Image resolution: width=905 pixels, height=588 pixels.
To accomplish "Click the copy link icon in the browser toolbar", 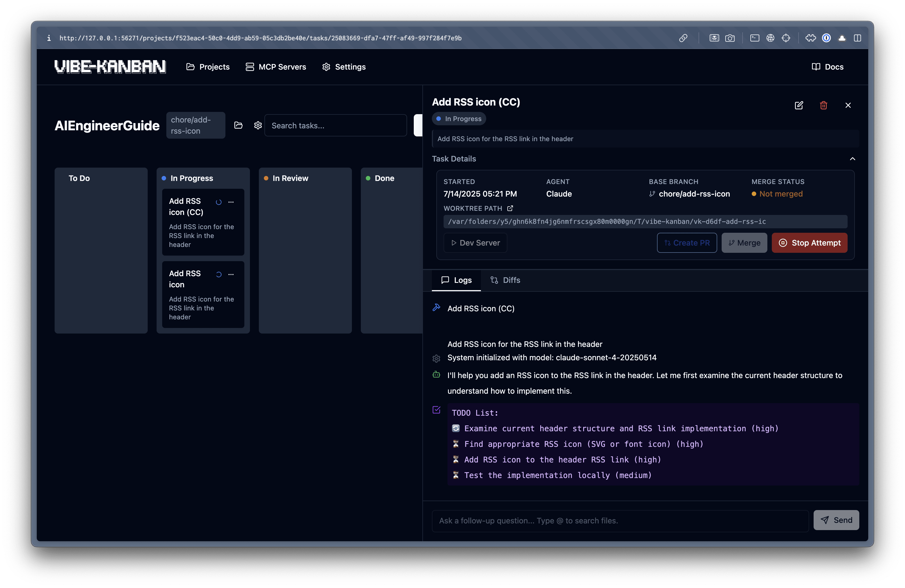I will pyautogui.click(x=683, y=38).
